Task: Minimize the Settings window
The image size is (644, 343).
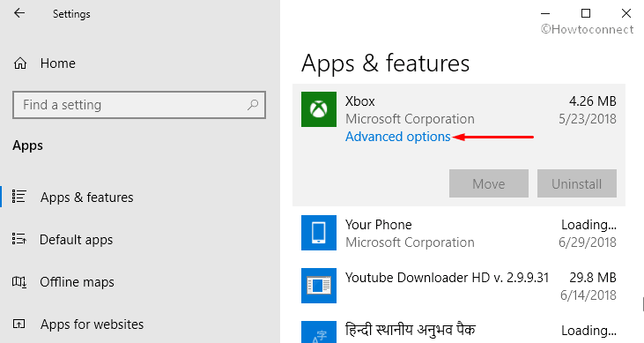Action: [545, 13]
